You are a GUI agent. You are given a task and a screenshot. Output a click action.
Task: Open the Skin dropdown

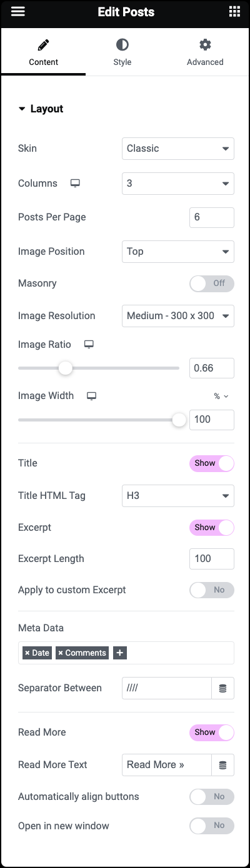[178, 149]
